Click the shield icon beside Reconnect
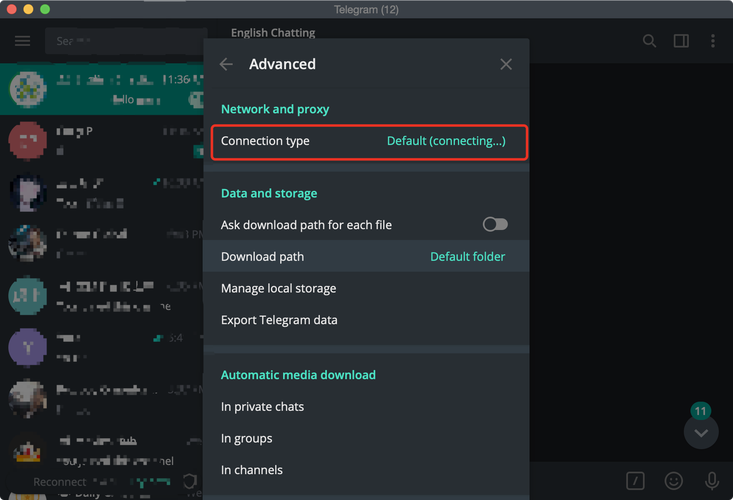The width and height of the screenshot is (733, 500). pyautogui.click(x=189, y=481)
